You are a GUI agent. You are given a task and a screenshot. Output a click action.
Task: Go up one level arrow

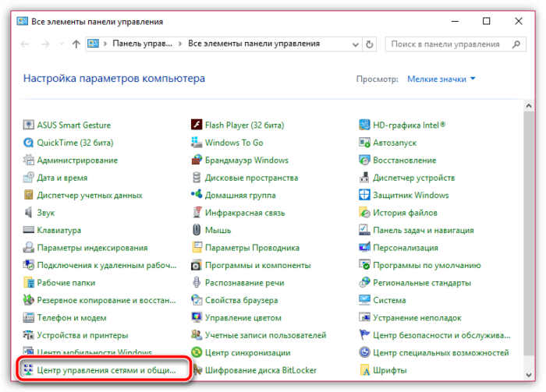tap(76, 44)
